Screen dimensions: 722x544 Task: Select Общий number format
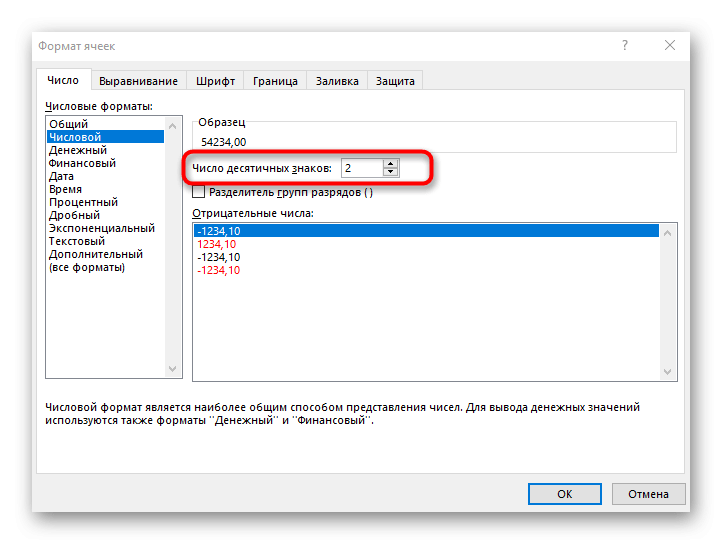click(105, 124)
